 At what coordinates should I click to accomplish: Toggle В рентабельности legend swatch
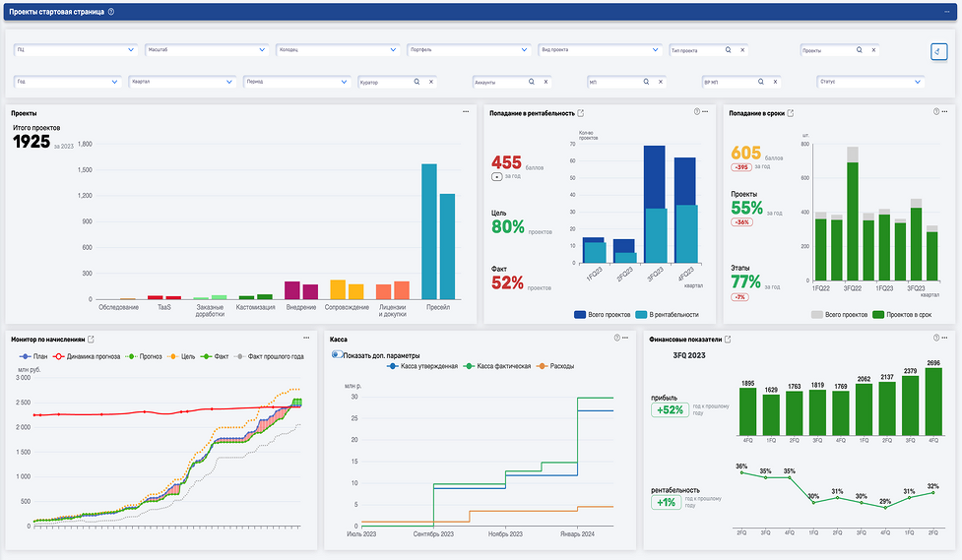(x=641, y=315)
